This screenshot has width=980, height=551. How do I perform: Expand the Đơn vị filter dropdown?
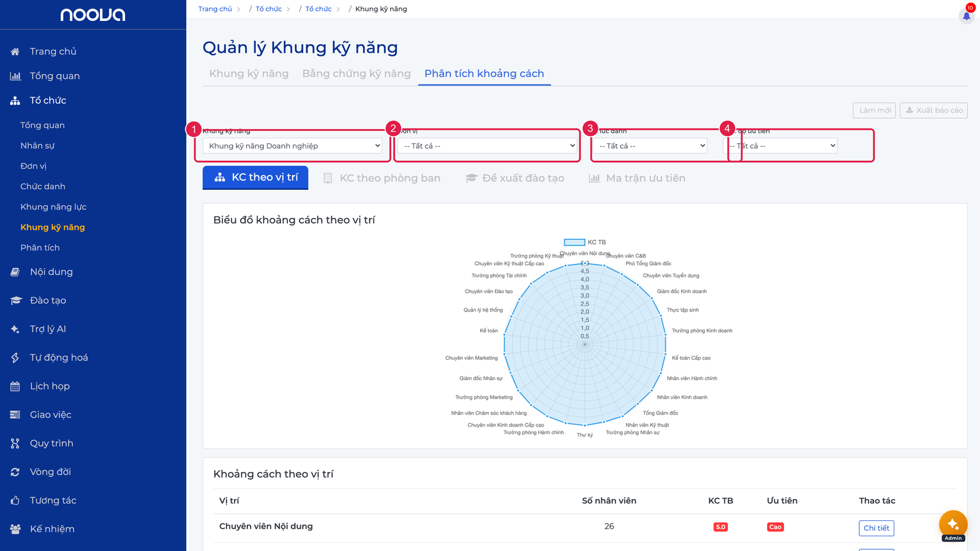point(488,146)
